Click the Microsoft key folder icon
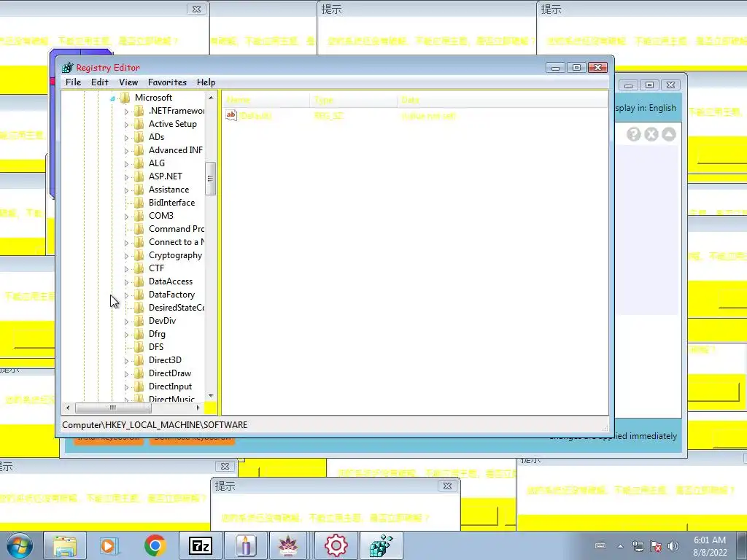This screenshot has width=747, height=560. pyautogui.click(x=125, y=98)
